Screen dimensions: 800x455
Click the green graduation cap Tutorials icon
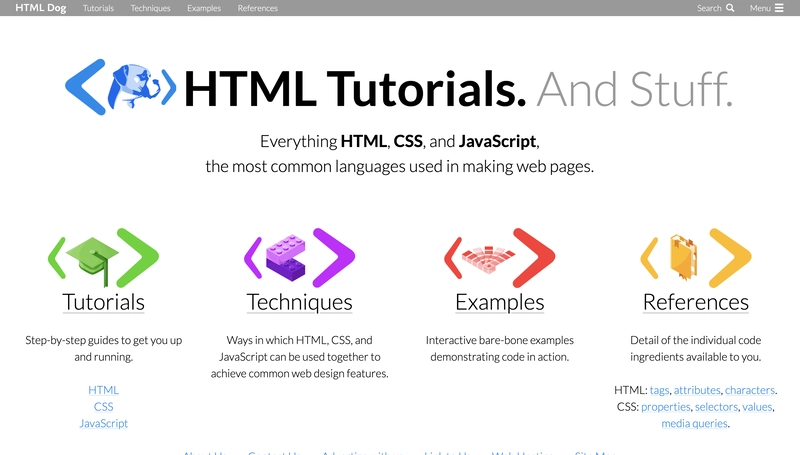point(104,258)
